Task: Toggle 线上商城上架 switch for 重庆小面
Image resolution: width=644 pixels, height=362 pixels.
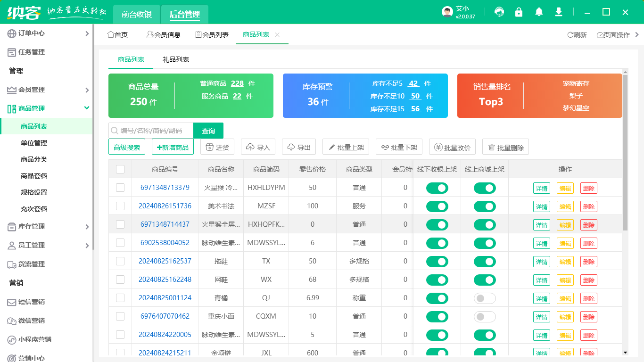Action: point(485,317)
